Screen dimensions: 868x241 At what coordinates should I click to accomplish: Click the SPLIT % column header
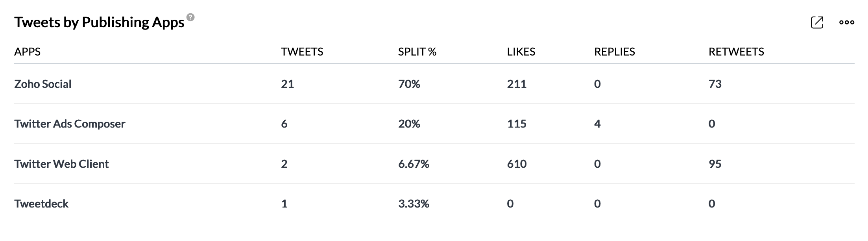tap(417, 52)
